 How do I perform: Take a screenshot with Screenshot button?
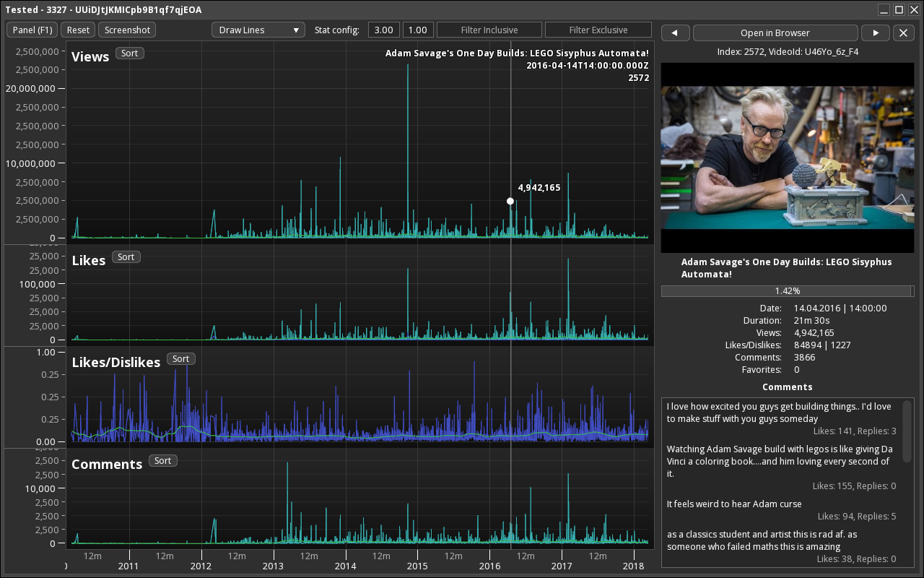(127, 30)
